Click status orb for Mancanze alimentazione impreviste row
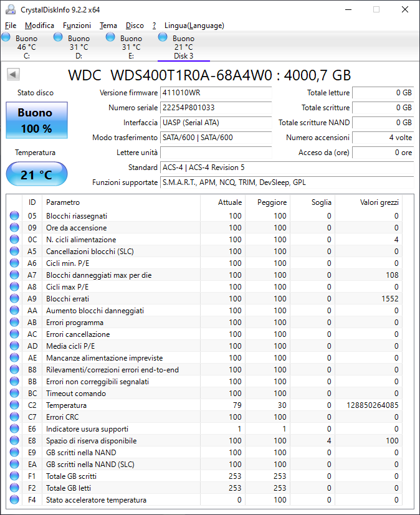 pyautogui.click(x=14, y=357)
